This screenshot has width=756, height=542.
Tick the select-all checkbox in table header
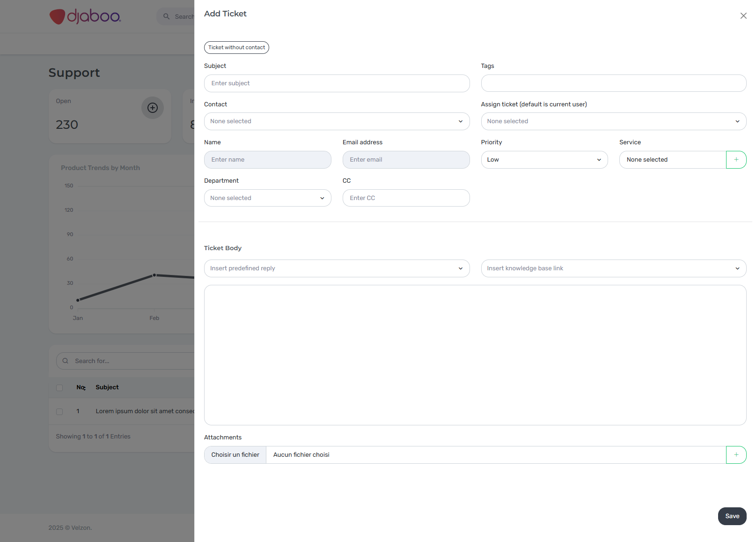point(59,388)
